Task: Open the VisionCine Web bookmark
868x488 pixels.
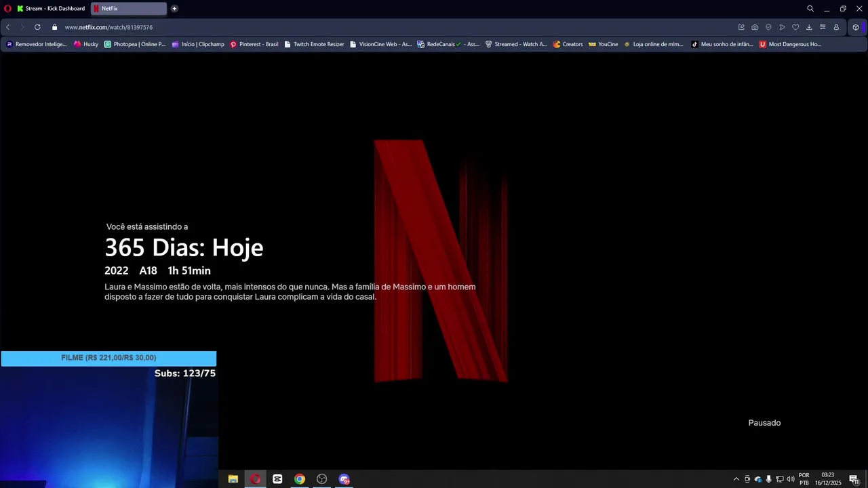Action: (x=380, y=44)
